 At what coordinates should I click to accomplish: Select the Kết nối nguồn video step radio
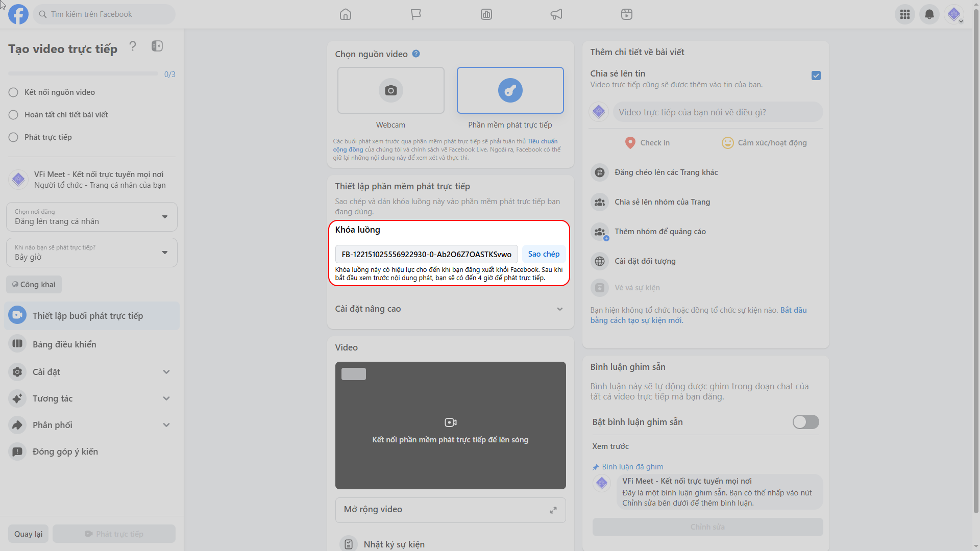coord(13,92)
